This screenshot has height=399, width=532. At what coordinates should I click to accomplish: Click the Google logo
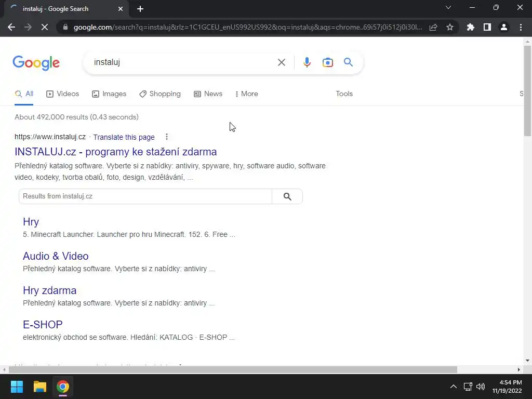[36, 63]
